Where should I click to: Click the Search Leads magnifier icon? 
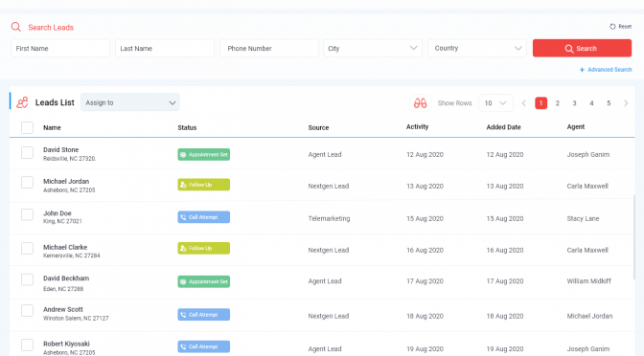coord(16,27)
